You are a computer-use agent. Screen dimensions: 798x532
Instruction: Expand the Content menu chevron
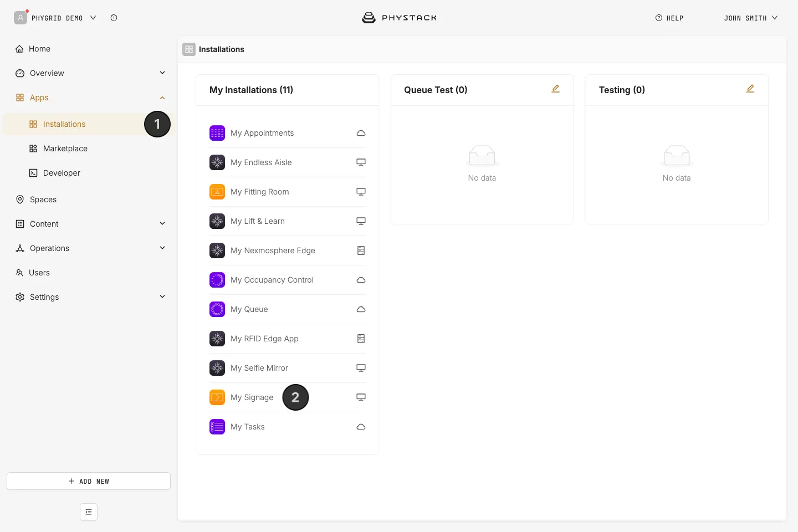[162, 224]
